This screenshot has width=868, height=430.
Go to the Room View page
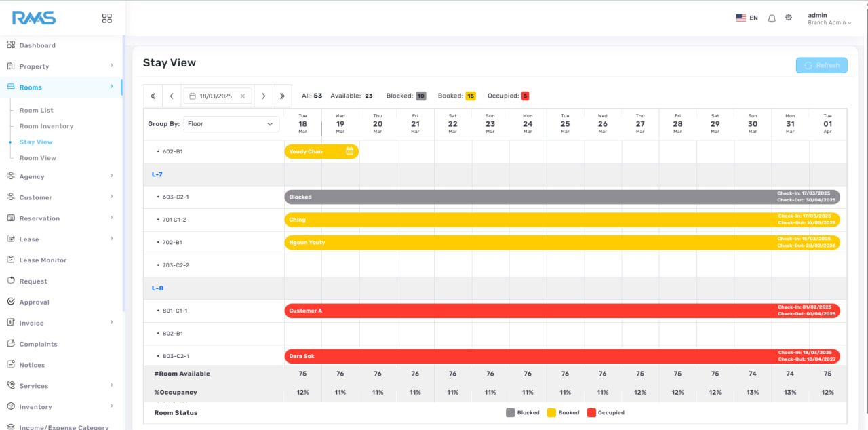(x=38, y=158)
